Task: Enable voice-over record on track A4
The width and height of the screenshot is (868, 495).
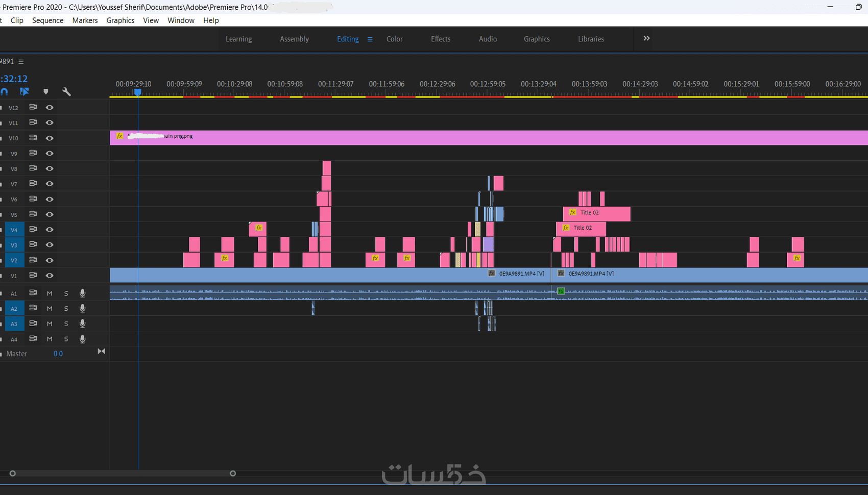Action: tap(82, 339)
